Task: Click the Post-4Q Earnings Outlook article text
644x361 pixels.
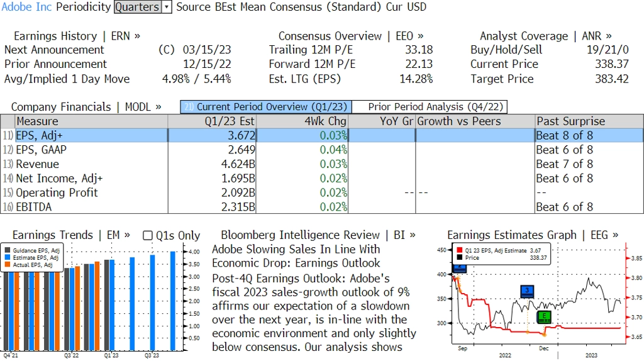Action: point(314,313)
